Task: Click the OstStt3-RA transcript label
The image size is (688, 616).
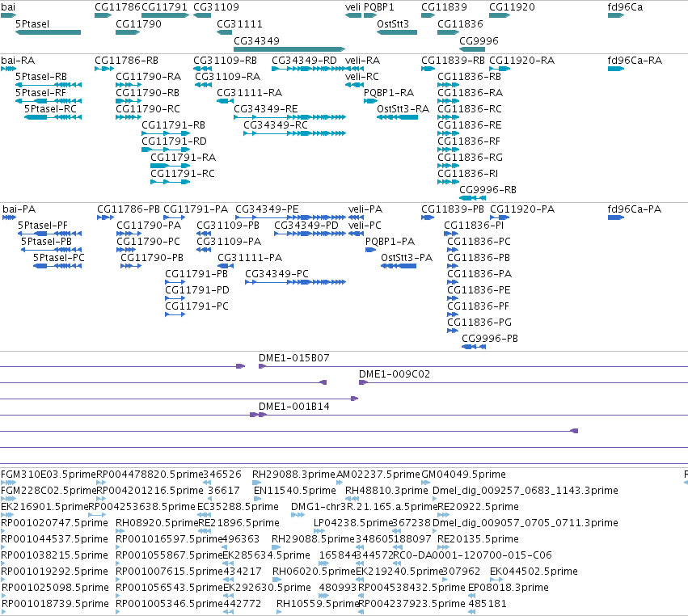Action: pos(403,109)
